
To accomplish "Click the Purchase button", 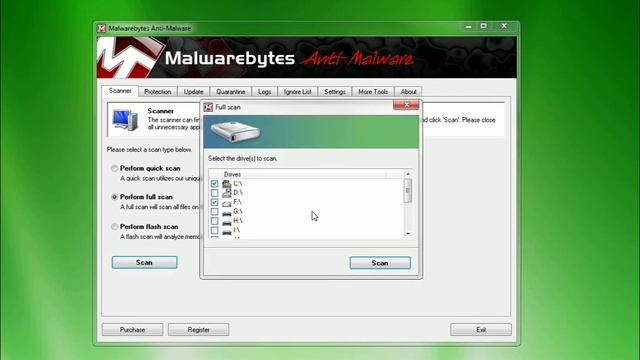I will (133, 329).
